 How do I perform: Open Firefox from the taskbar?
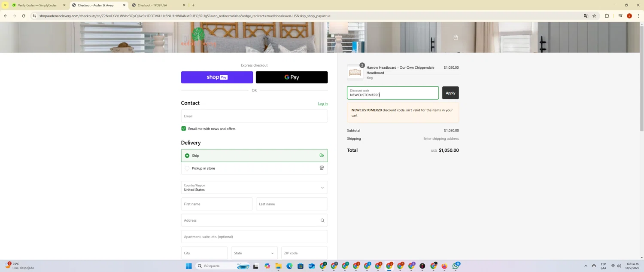tap(444, 266)
